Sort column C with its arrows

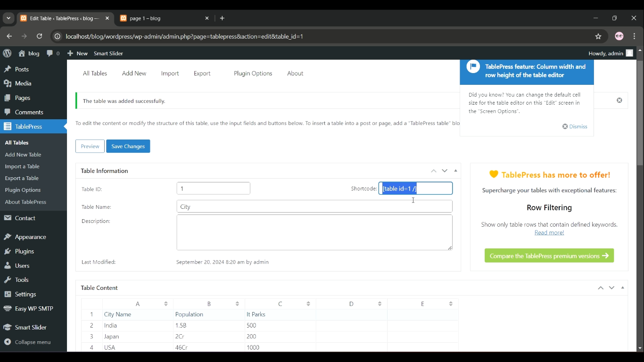(x=308, y=304)
